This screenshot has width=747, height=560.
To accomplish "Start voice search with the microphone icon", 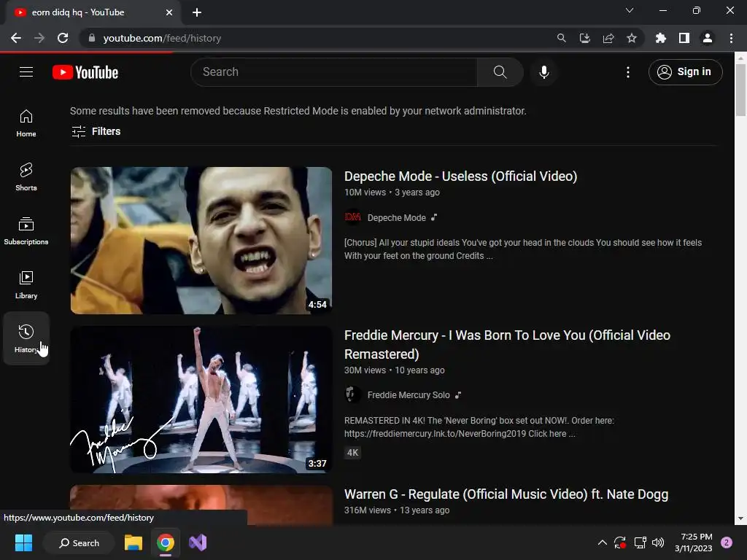I will tap(543, 72).
